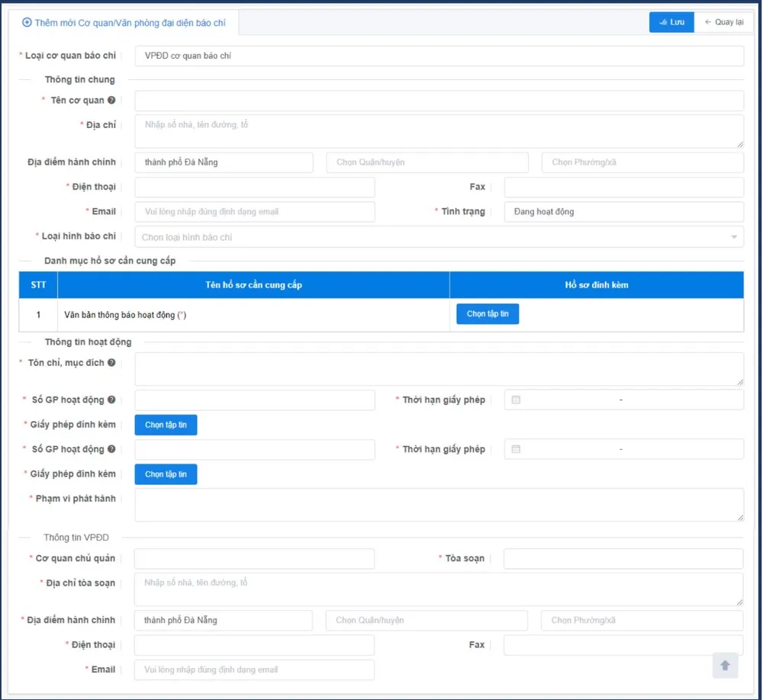Select the Thêm mới Cơ quan/Văn phòng tab

pyautogui.click(x=127, y=23)
